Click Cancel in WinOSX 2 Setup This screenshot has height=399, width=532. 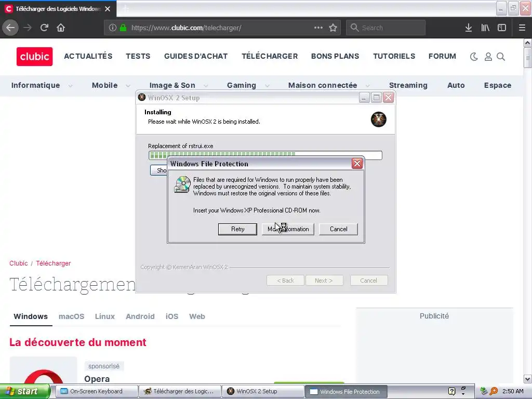(368, 281)
